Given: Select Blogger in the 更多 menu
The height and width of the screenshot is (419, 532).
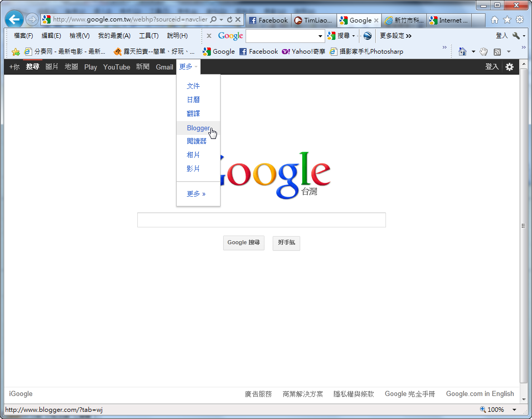Looking at the screenshot, I should [x=198, y=128].
